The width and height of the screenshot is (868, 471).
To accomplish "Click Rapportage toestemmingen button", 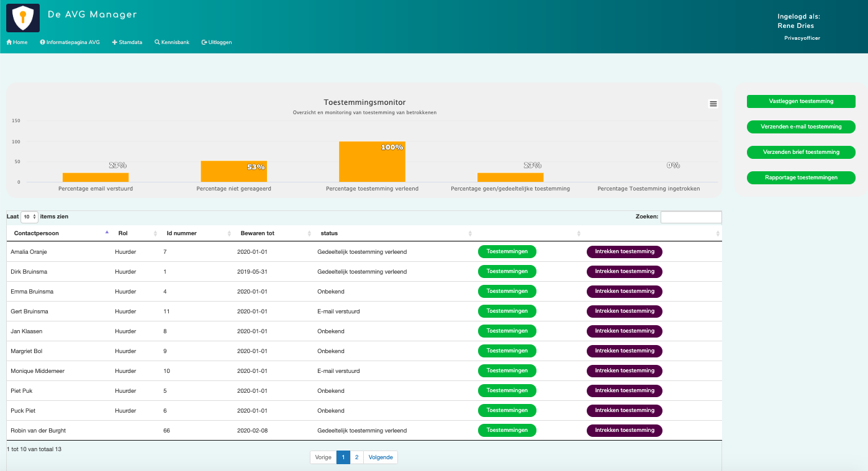I will tap(801, 177).
